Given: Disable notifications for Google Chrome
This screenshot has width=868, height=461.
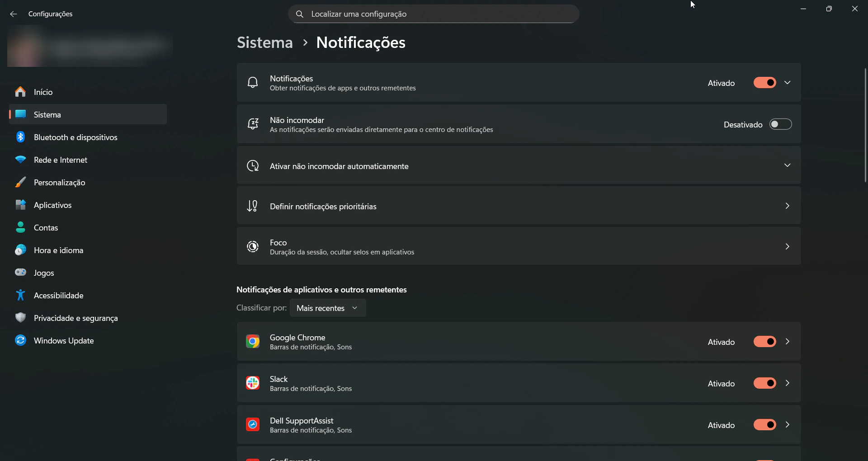Looking at the screenshot, I should [764, 341].
